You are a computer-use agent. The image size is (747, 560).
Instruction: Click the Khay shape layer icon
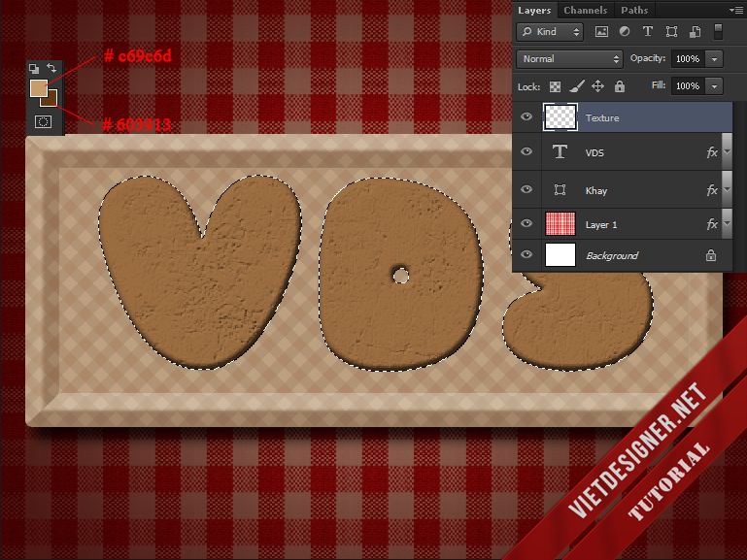pyautogui.click(x=560, y=190)
